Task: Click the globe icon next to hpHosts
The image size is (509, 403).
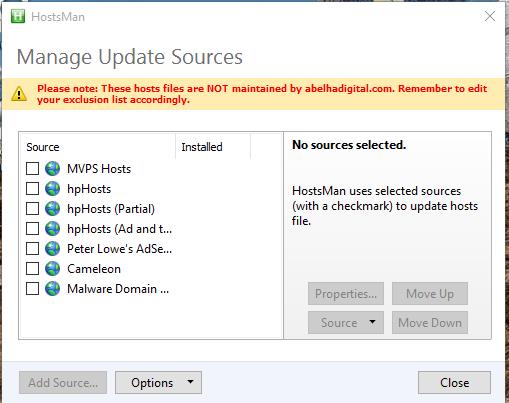Action: [x=52, y=189]
